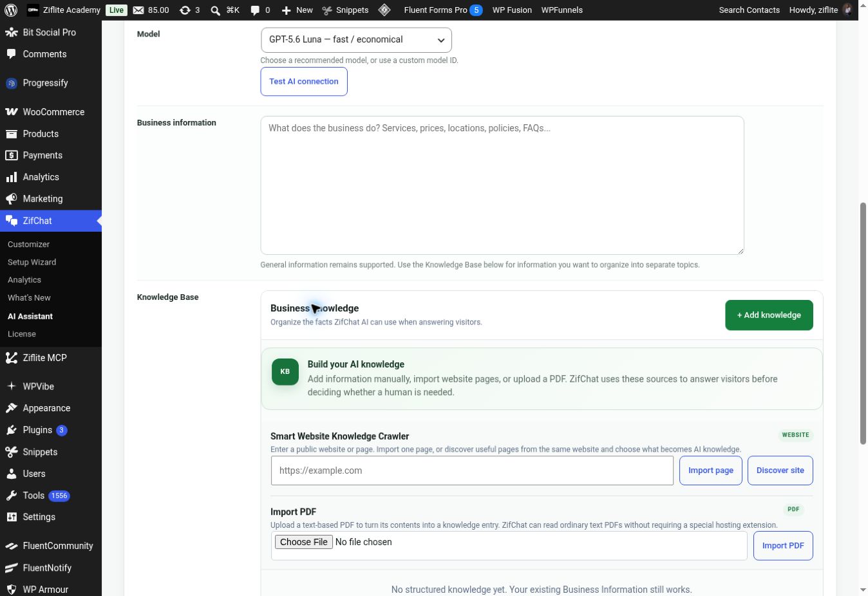
Task: Open Setup Wizard in ZifChat submenu
Action: click(x=32, y=263)
